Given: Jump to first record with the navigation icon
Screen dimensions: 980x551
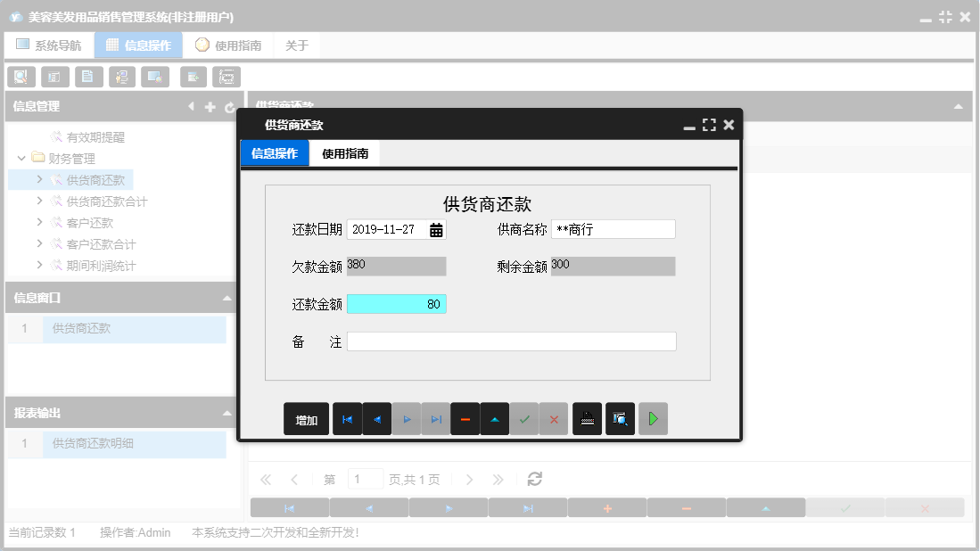Looking at the screenshot, I should 347,418.
